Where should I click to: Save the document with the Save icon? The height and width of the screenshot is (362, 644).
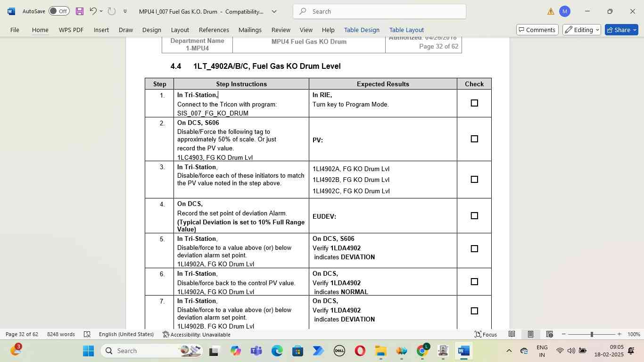click(79, 11)
